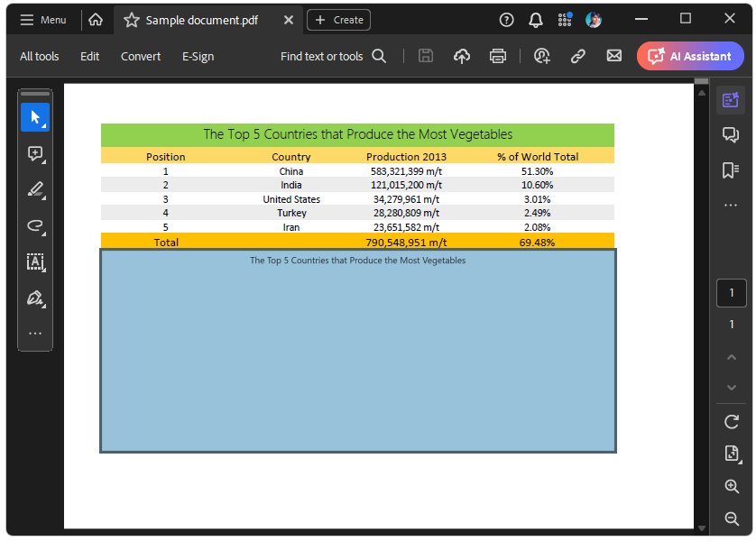This screenshot has width=756, height=541.
Task: Open the Add comment tool
Action: click(35, 153)
